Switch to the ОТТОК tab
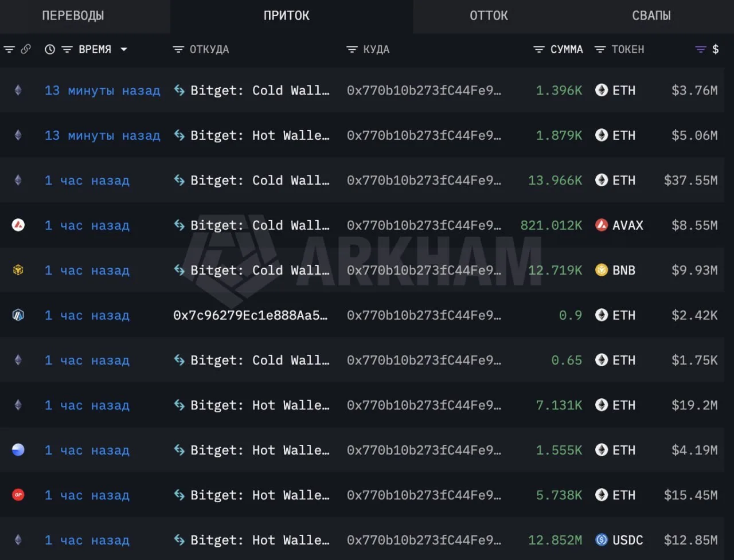Image resolution: width=734 pixels, height=560 pixels. coord(489,15)
